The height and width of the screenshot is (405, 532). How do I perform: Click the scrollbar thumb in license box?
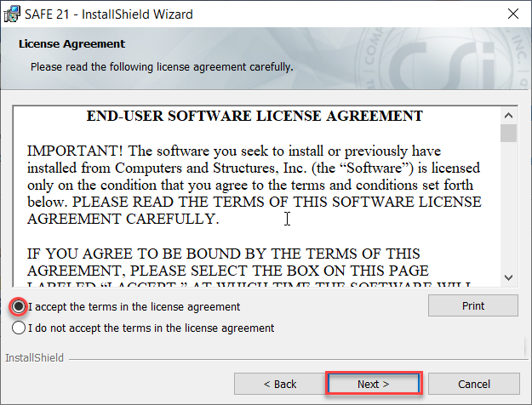coord(508,133)
